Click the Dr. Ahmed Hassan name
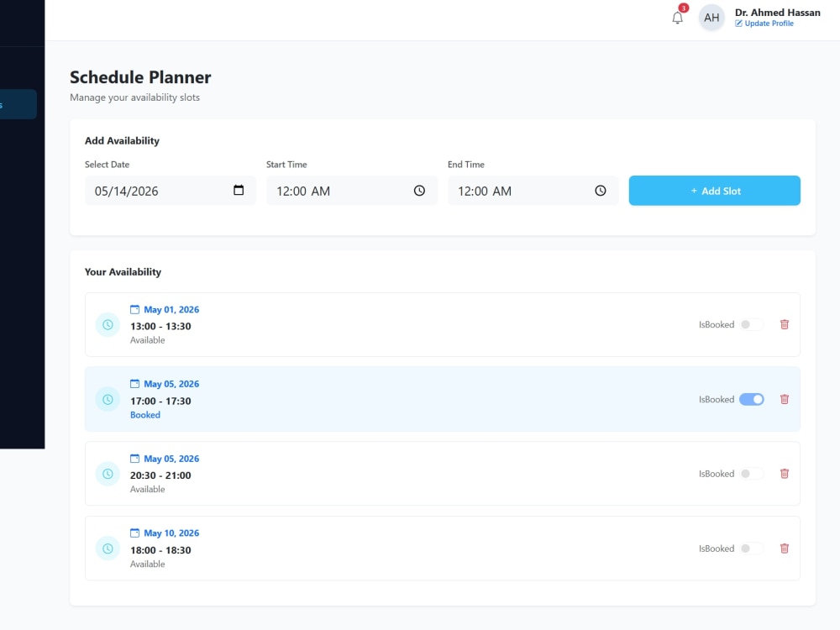Viewport: 840px width, 630px height. coord(777,13)
